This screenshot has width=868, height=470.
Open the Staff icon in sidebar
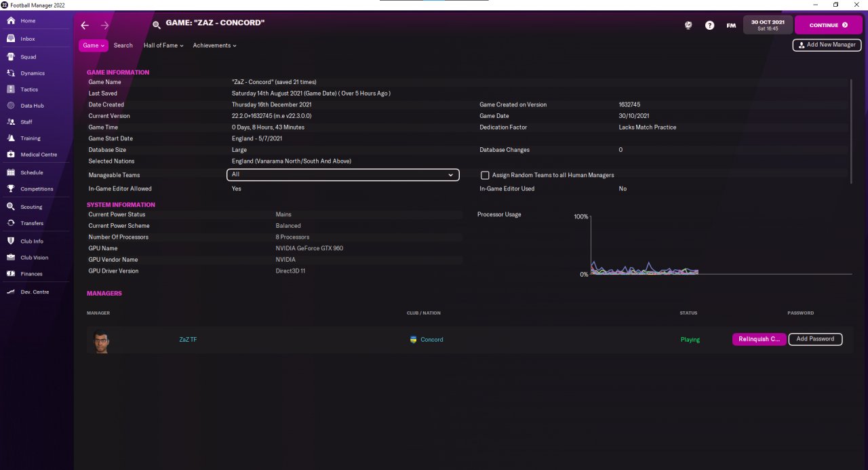(11, 122)
